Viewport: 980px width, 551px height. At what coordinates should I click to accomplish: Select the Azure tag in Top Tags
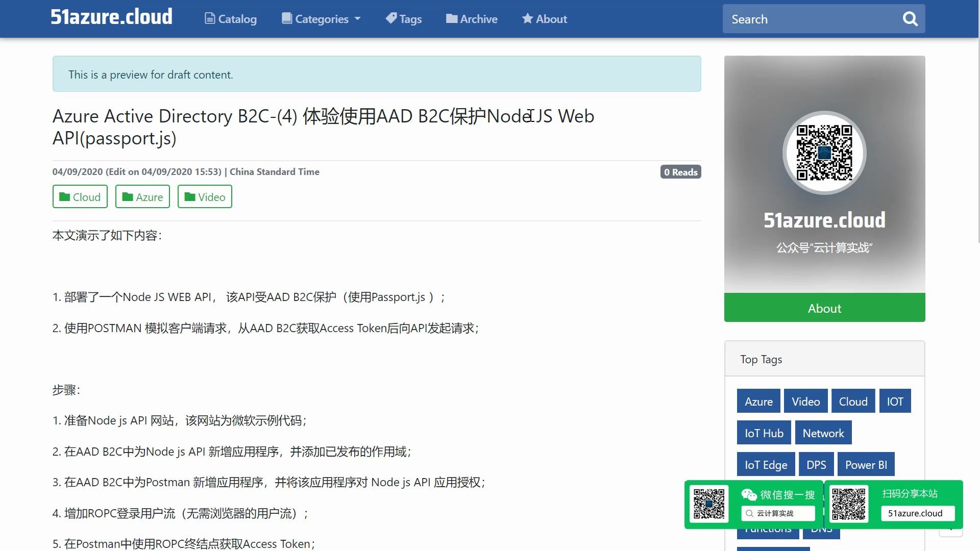[x=758, y=401]
